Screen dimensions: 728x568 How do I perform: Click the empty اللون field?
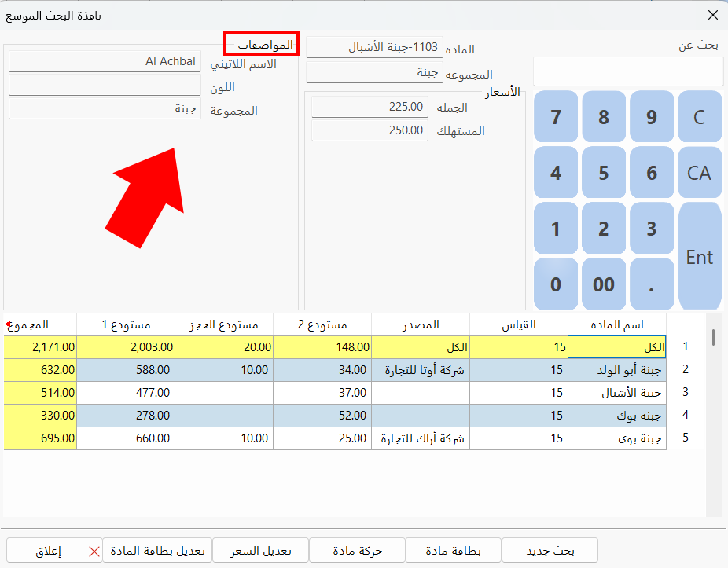coord(102,86)
